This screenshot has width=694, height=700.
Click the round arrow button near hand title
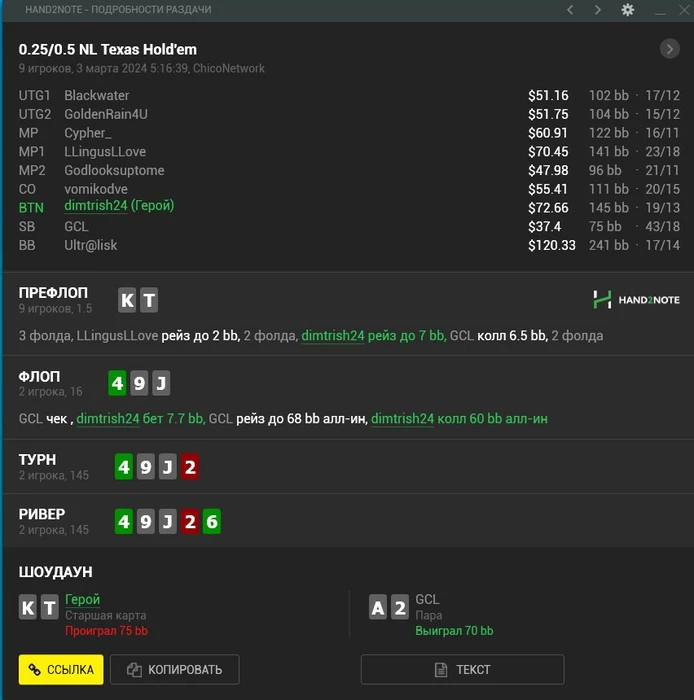coord(669,49)
